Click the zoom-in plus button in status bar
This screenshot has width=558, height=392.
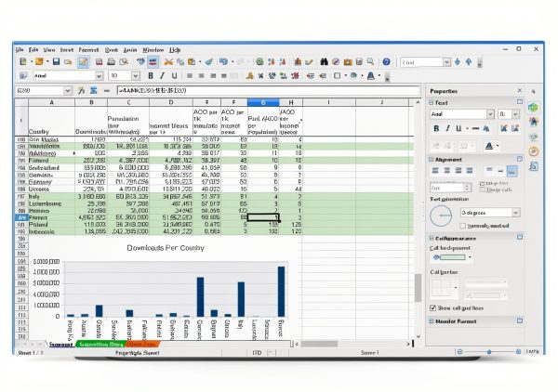pyautogui.click(x=518, y=352)
